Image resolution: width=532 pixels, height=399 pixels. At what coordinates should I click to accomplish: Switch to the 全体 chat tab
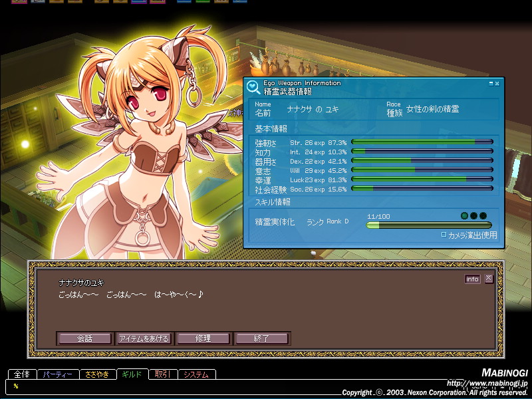point(22,374)
